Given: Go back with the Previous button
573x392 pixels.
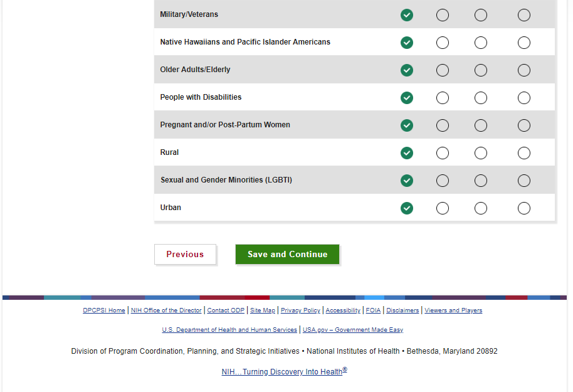Looking at the screenshot, I should click(185, 254).
